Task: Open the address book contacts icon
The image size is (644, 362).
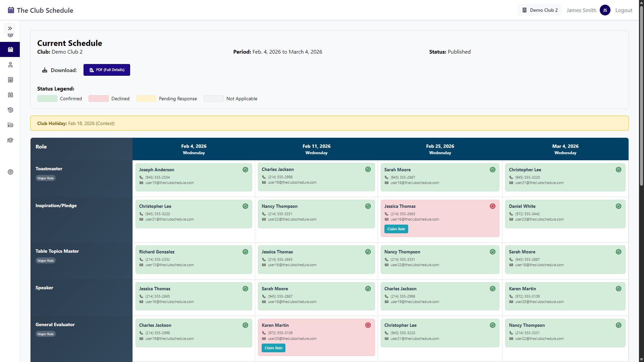Action: click(10, 80)
